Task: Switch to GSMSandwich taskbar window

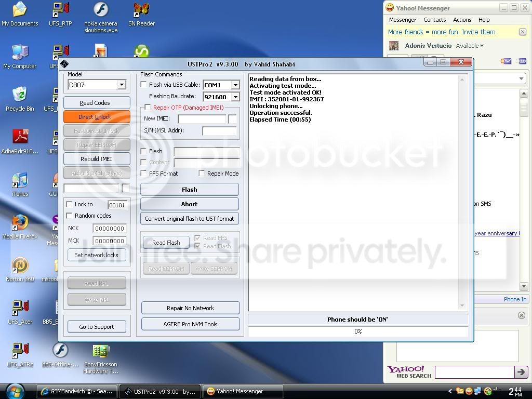Action: pos(77,391)
